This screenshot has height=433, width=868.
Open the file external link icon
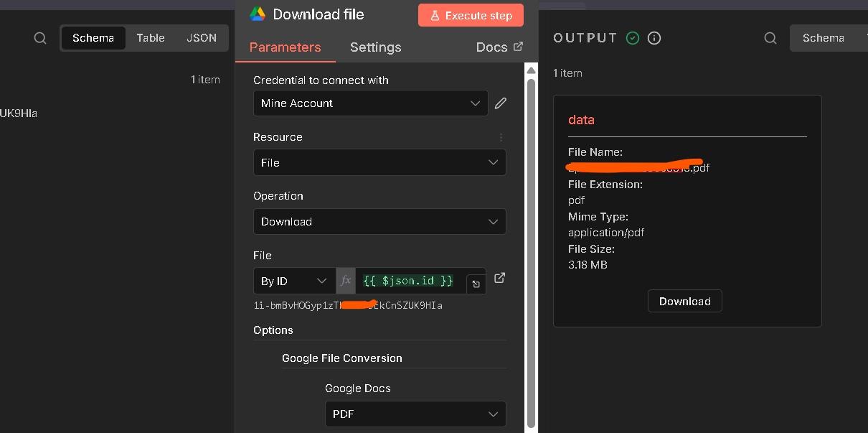[500, 278]
